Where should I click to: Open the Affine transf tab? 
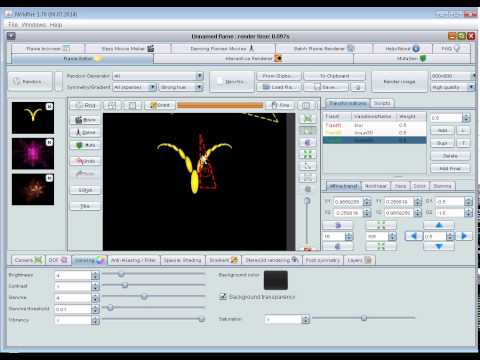[343, 186]
